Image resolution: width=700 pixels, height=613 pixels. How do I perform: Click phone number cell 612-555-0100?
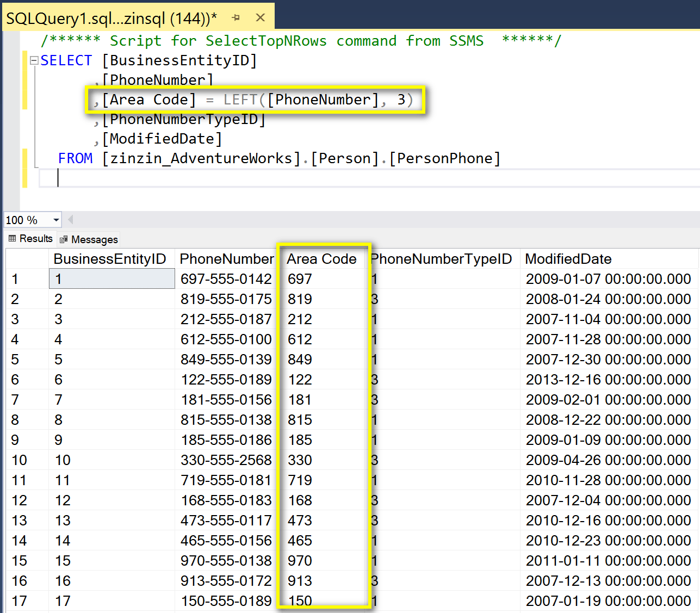[226, 339]
